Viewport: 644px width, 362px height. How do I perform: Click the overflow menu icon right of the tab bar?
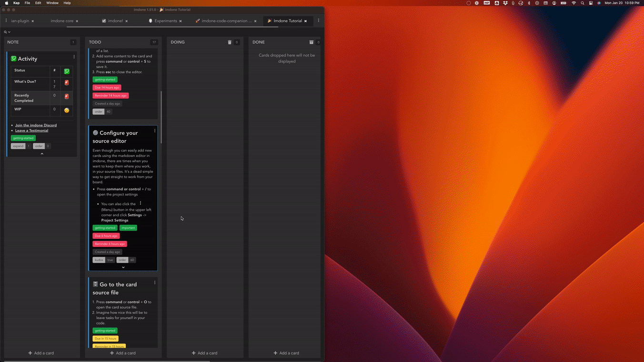318,20
